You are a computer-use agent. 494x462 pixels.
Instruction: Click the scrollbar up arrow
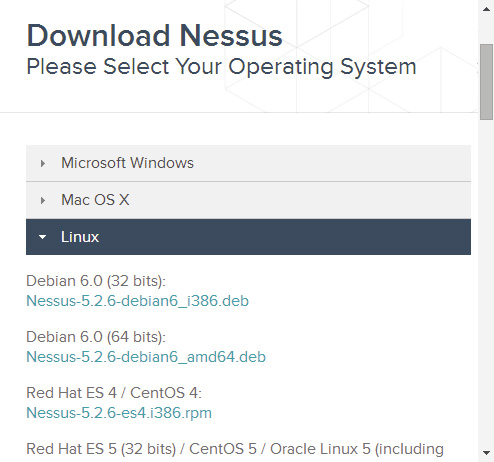click(x=486, y=9)
